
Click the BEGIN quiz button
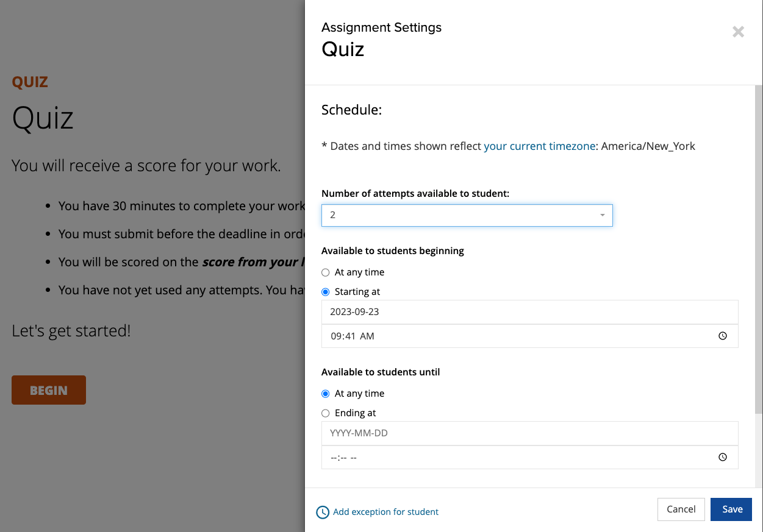[x=49, y=391]
